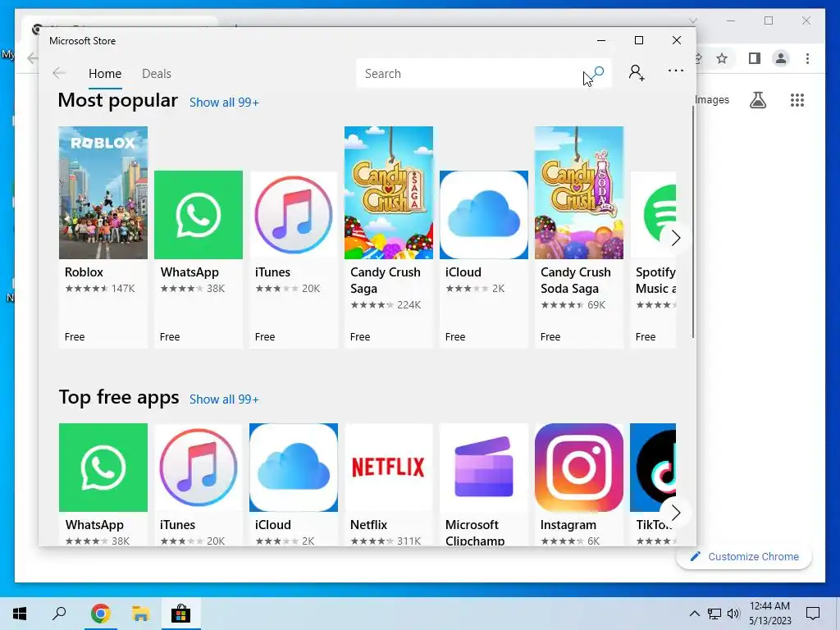
Task: Click Free price under iCloud
Action: click(x=455, y=336)
